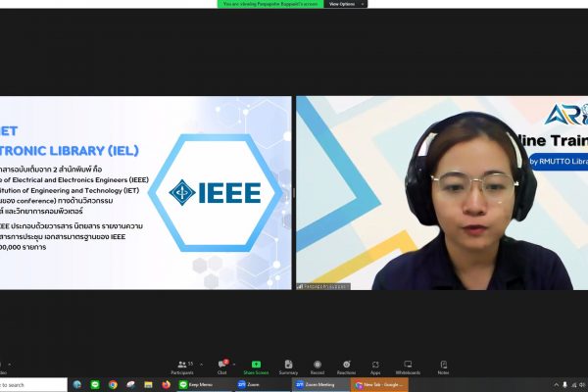The height and width of the screenshot is (392, 588).
Task: Open Microsoft Edge from the taskbar
Action: (x=77, y=385)
